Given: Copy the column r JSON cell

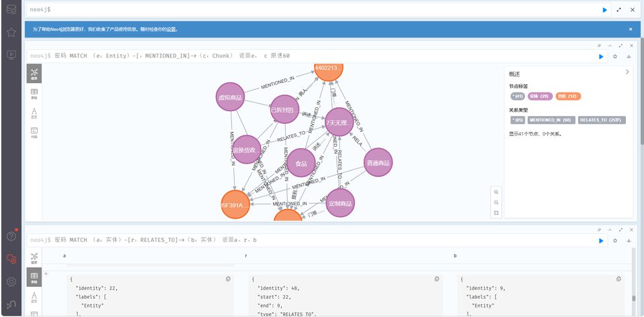Looking at the screenshot, I should (437, 279).
